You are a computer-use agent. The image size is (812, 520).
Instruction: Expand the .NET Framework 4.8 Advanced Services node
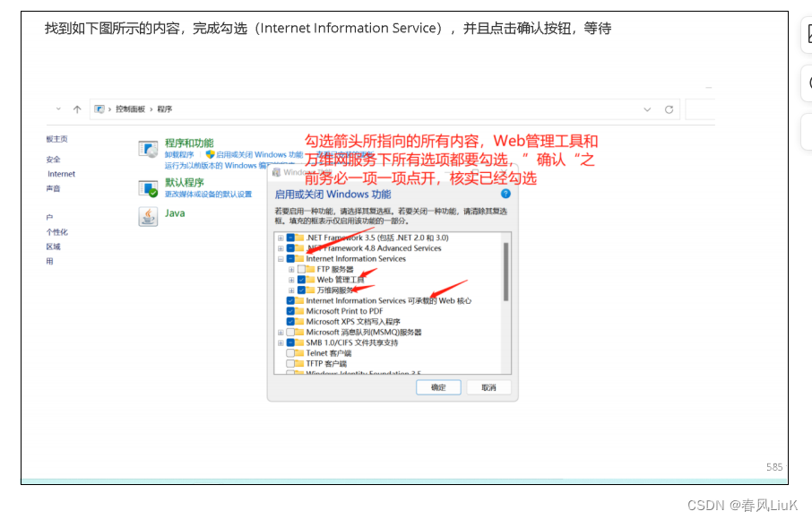point(281,248)
